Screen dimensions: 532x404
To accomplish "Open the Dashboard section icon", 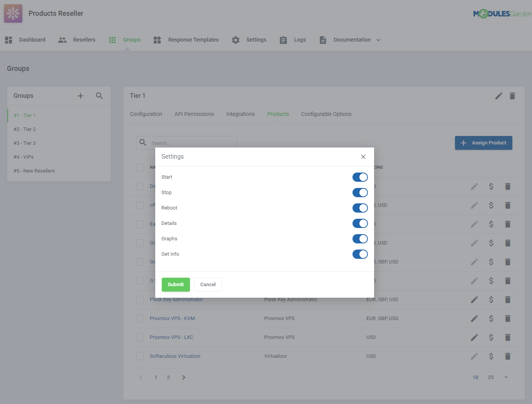I will 8,40.
